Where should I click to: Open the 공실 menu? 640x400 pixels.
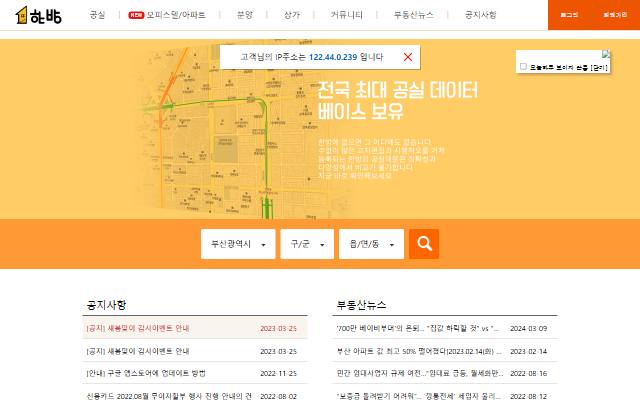[97, 15]
